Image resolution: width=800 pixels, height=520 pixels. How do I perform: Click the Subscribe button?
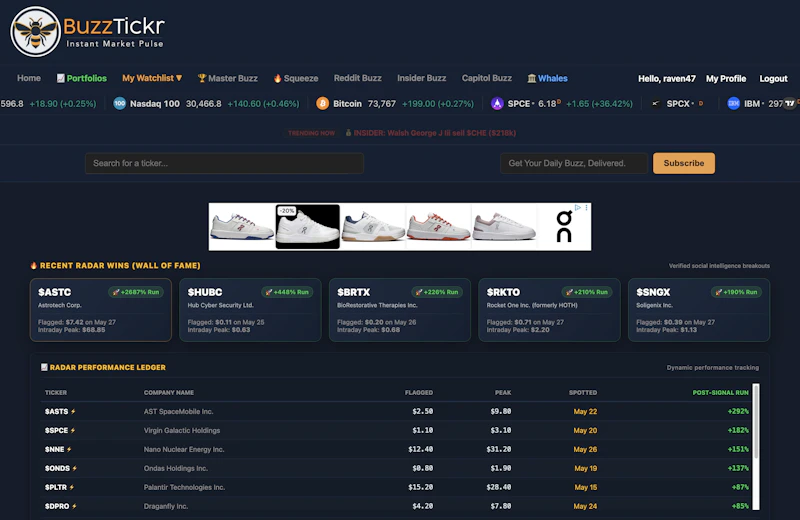(684, 163)
